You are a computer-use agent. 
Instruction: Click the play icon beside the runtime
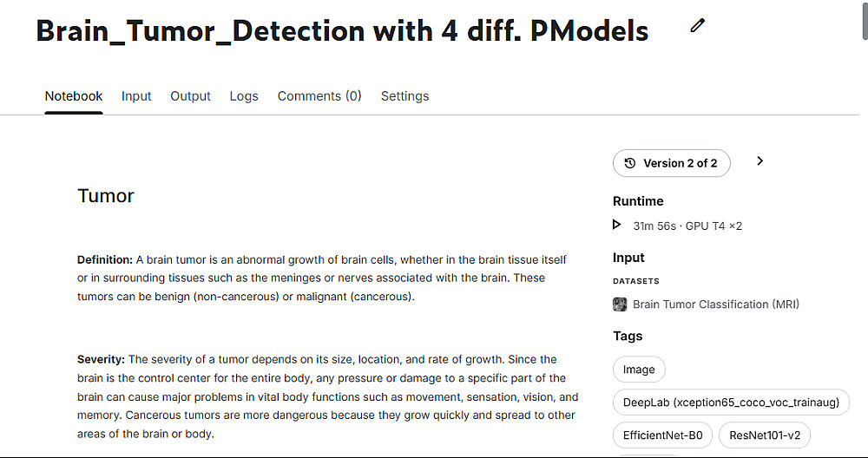pyautogui.click(x=617, y=226)
